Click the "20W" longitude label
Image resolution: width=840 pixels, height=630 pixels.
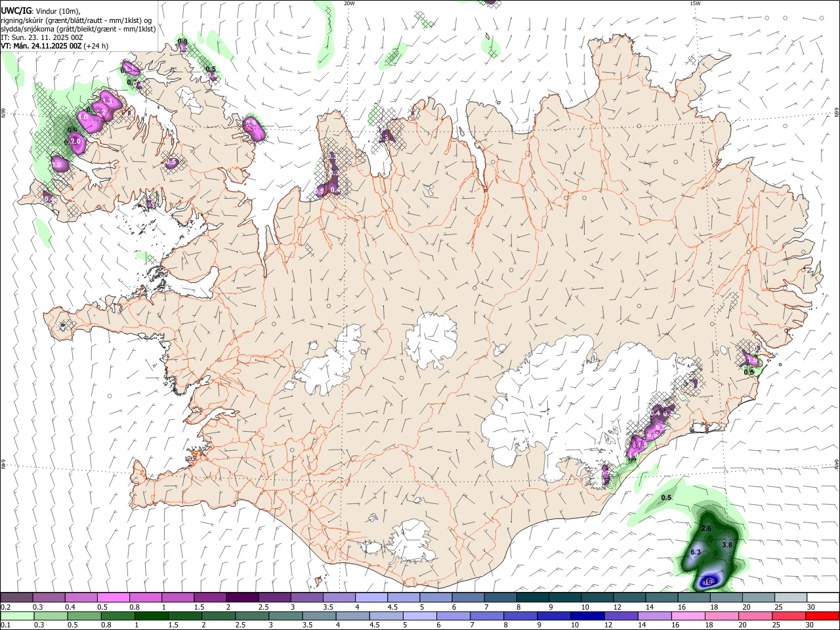tap(349, 3)
